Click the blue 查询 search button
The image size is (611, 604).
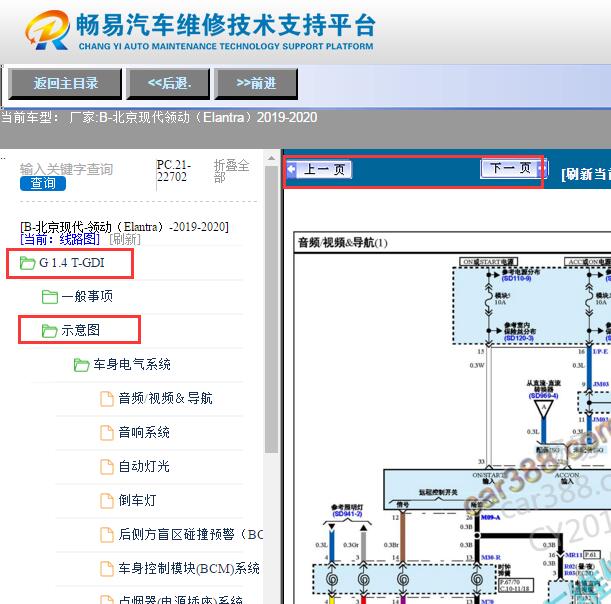pyautogui.click(x=43, y=183)
